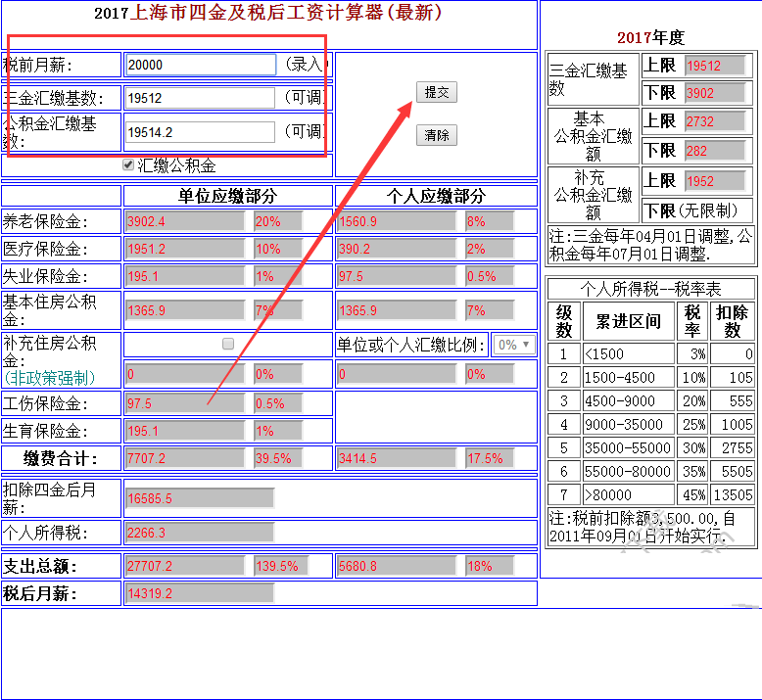Select the 支出总额 personal value 5680.8
762x700 pixels.
397,566
